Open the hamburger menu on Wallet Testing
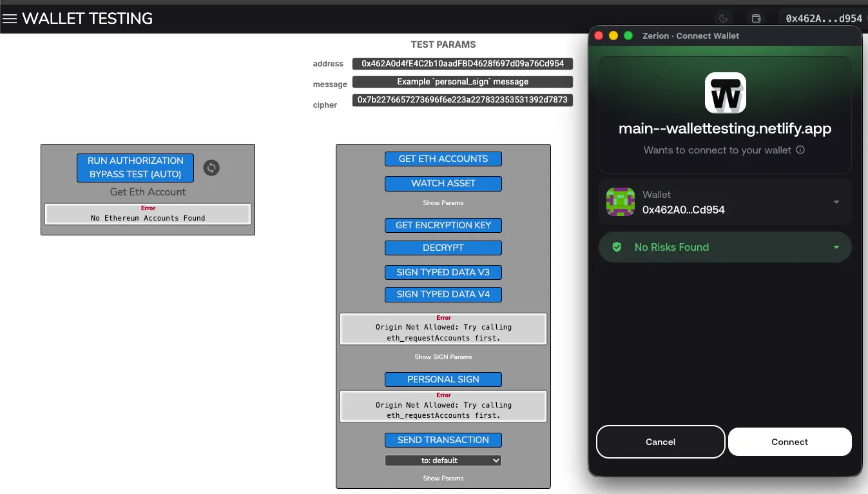Viewport: 868px width, 494px height. pos(10,18)
